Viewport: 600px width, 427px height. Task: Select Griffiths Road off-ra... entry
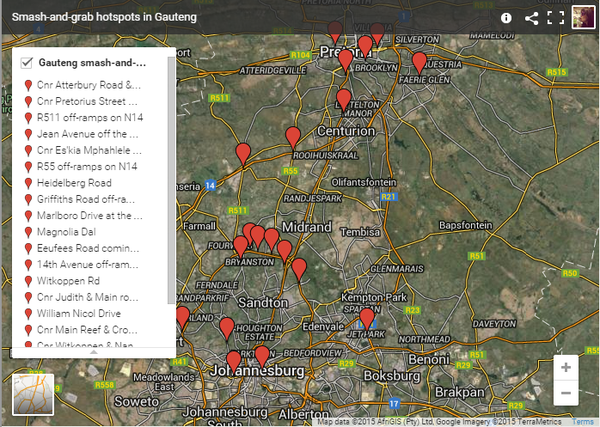[x=86, y=199]
